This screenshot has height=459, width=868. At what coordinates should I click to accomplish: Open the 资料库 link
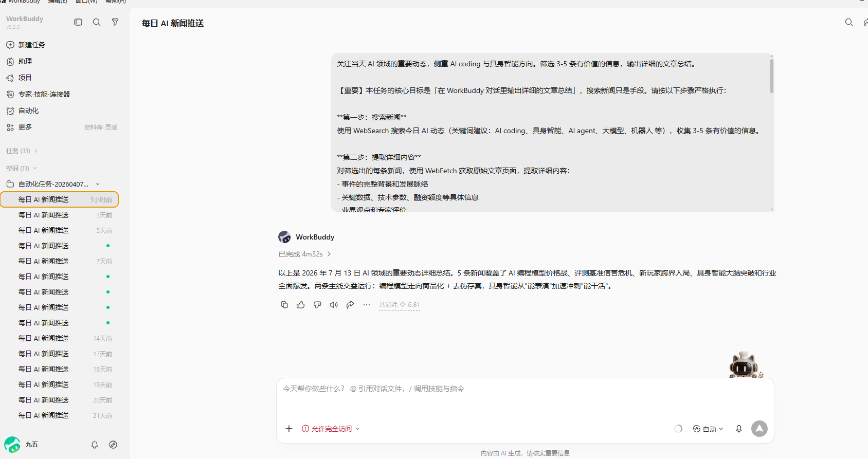click(93, 127)
